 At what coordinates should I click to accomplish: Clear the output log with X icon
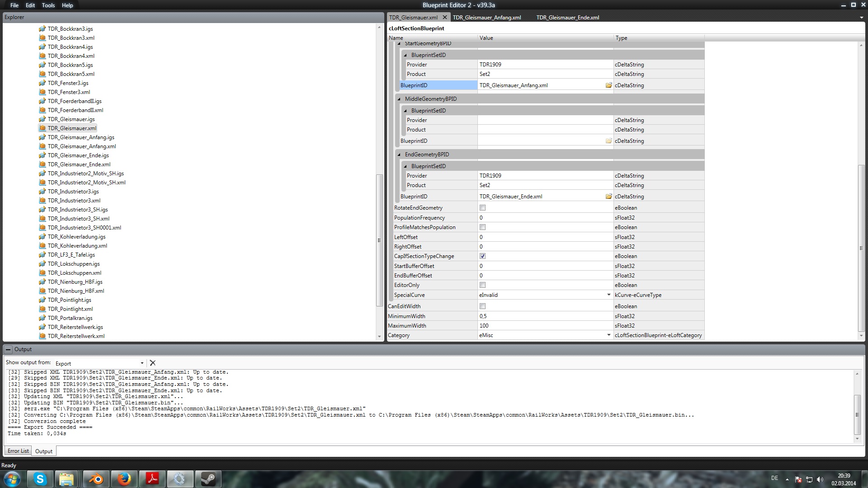(x=152, y=363)
